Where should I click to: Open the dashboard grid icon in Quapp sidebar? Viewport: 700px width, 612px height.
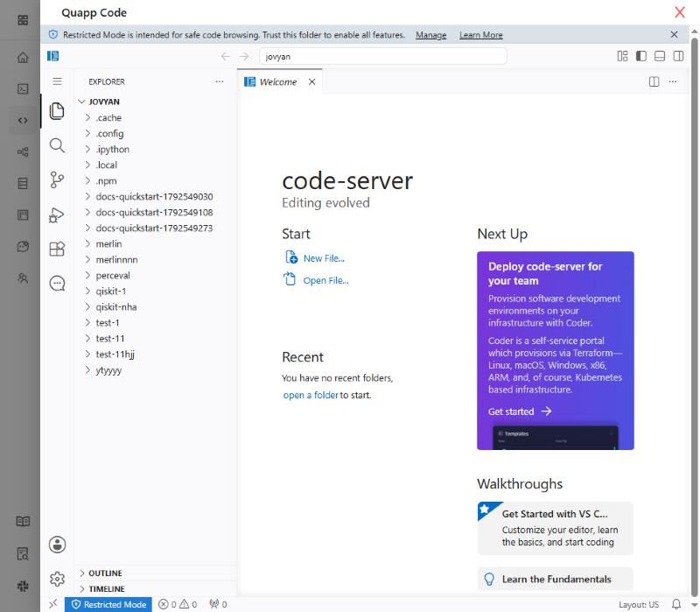point(23,20)
